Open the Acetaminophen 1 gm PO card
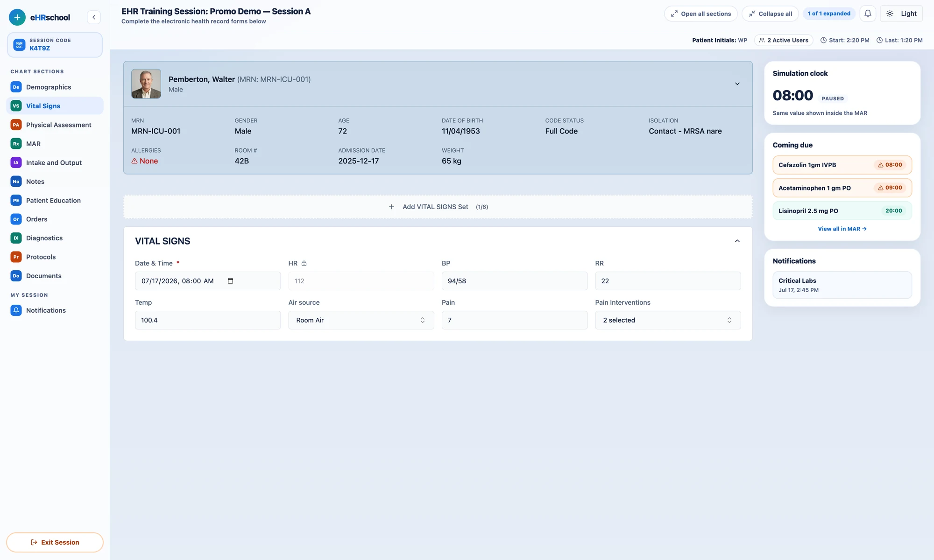 [842, 188]
